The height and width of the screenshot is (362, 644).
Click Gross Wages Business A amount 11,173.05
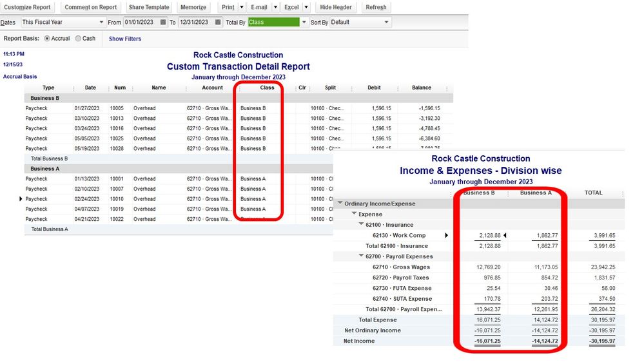point(546,267)
